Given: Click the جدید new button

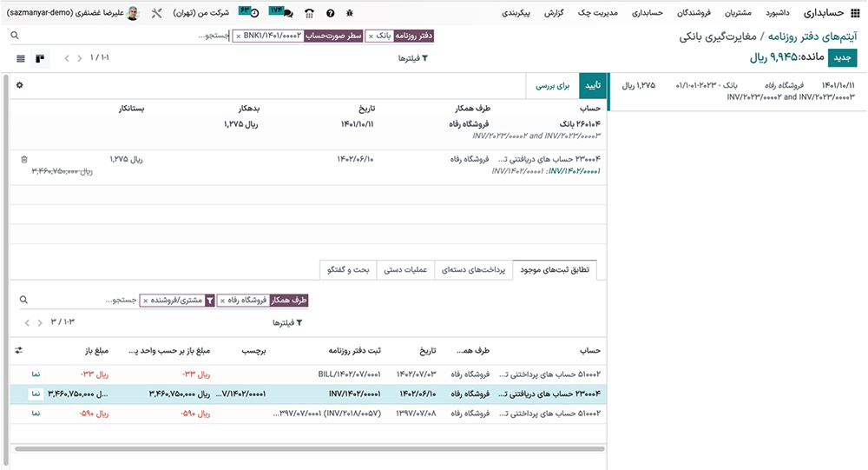Looking at the screenshot, I should (842, 58).
